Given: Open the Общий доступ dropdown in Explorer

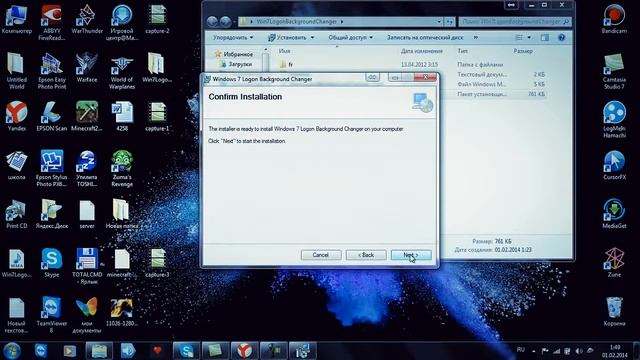Looking at the screenshot, I should tap(351, 38).
